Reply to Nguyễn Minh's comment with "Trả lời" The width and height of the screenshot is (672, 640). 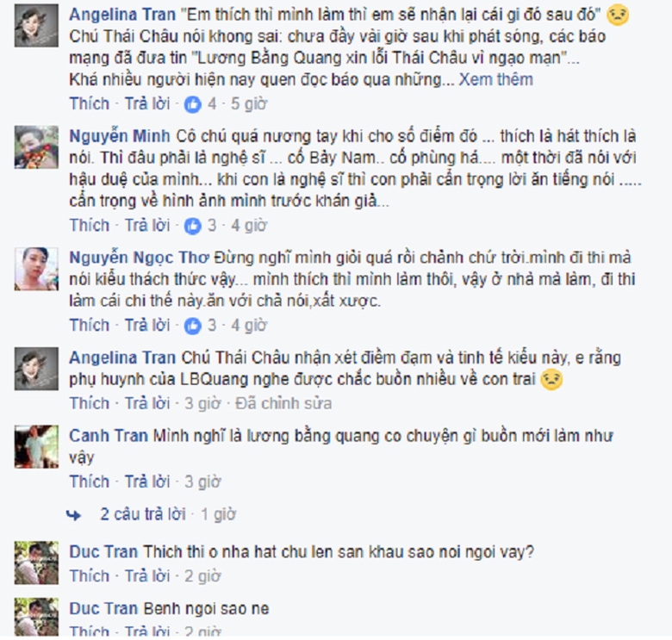[147, 226]
